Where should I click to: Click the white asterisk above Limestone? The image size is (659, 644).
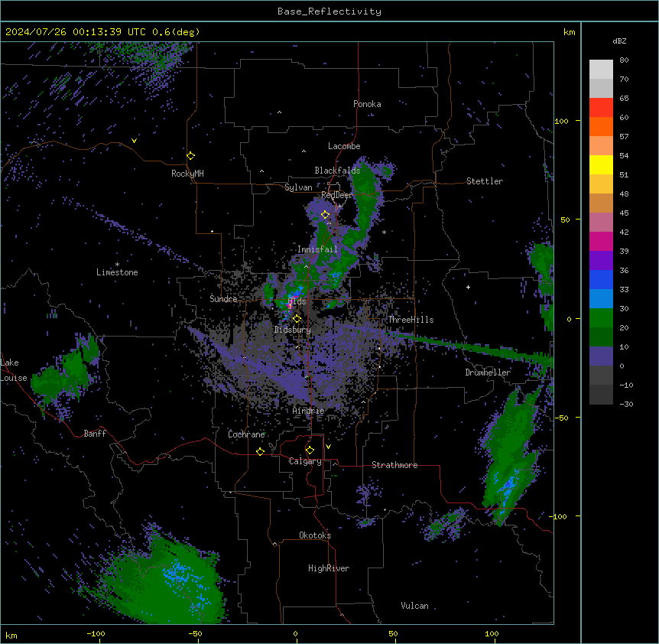[x=117, y=265]
